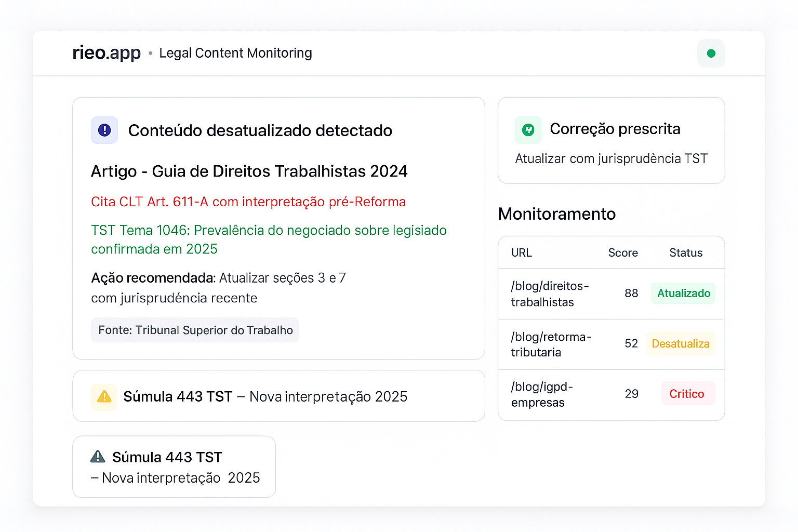Viewport: 798px width, 532px height.
Task: Click the green TST Tema 1046 text
Action: [x=269, y=240]
